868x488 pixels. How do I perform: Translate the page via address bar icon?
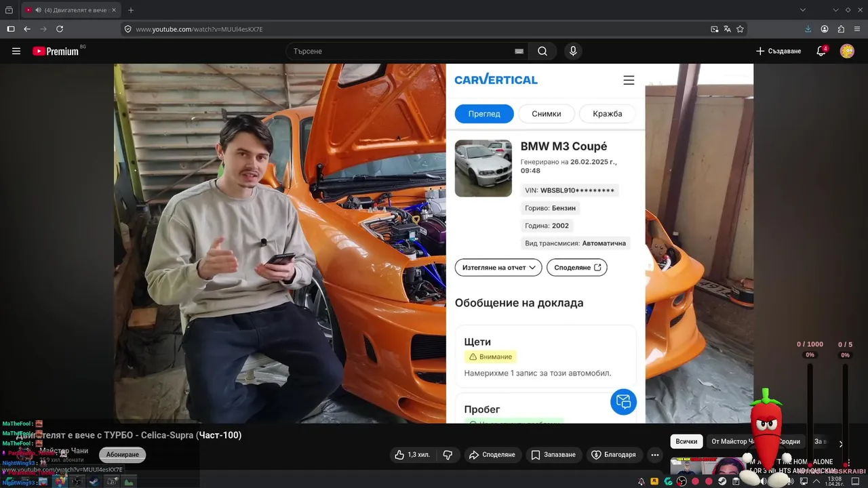click(x=727, y=29)
